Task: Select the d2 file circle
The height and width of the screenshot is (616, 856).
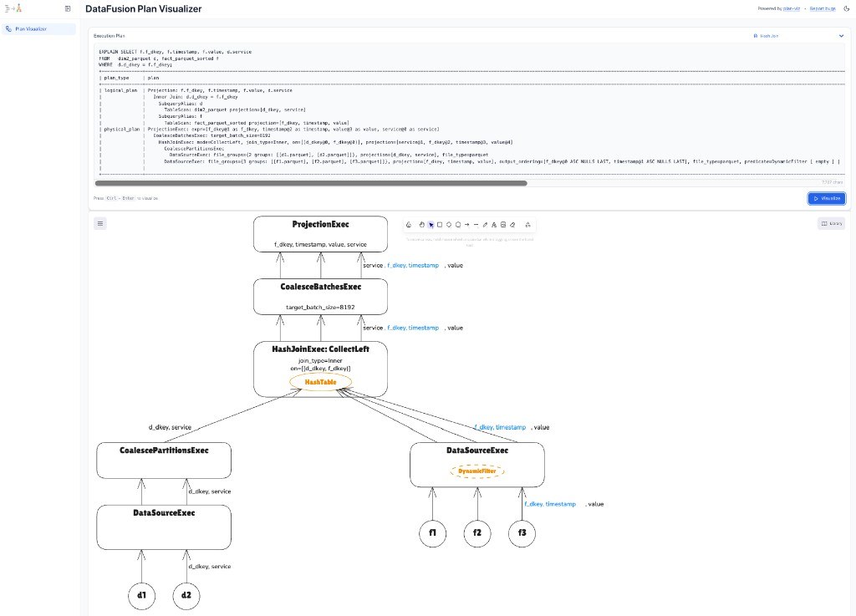Action: (x=186, y=596)
